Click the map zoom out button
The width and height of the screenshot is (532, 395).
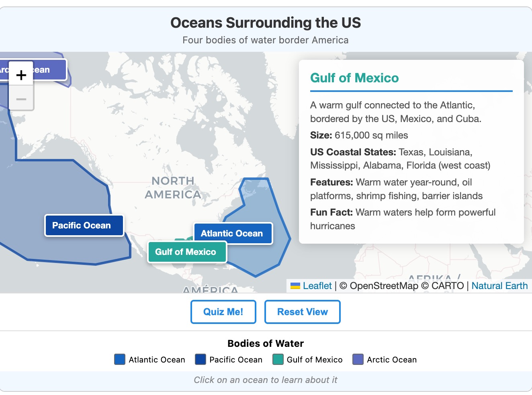(20, 98)
